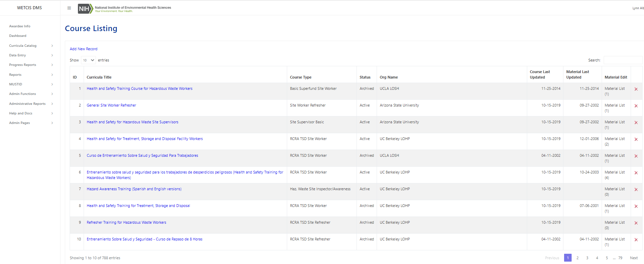This screenshot has width=644, height=264.
Task: Jump to page 79
Action: click(x=620, y=258)
